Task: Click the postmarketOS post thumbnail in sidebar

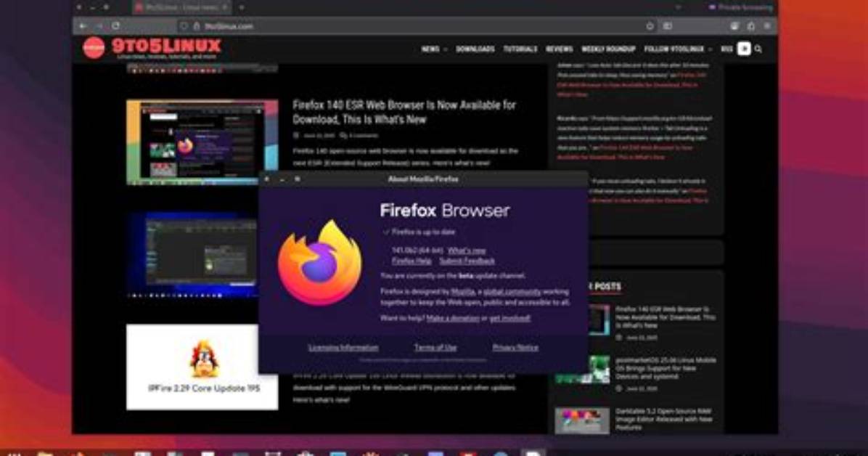Action: pyautogui.click(x=582, y=370)
